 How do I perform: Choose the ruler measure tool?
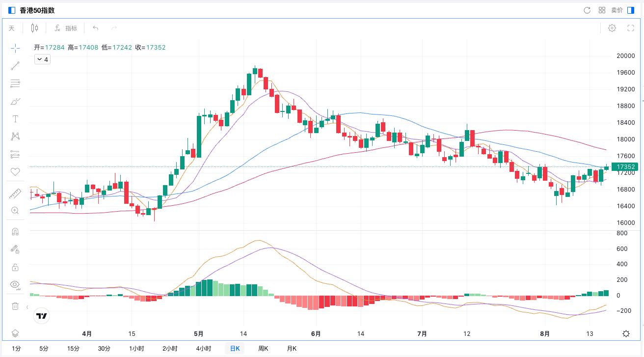tap(15, 193)
